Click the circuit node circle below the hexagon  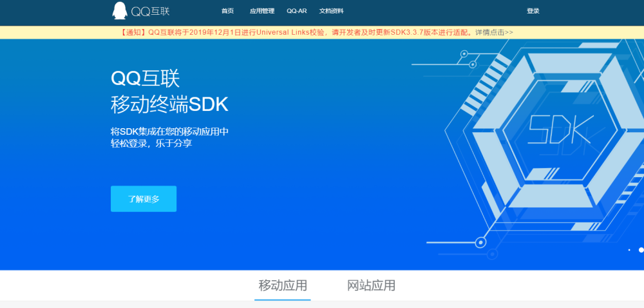coord(480,242)
